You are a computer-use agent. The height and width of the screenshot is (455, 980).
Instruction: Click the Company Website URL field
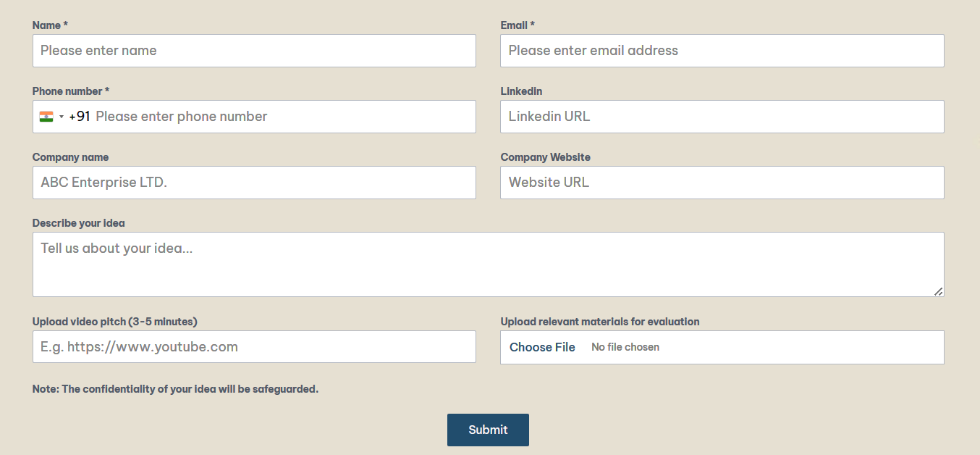point(722,183)
